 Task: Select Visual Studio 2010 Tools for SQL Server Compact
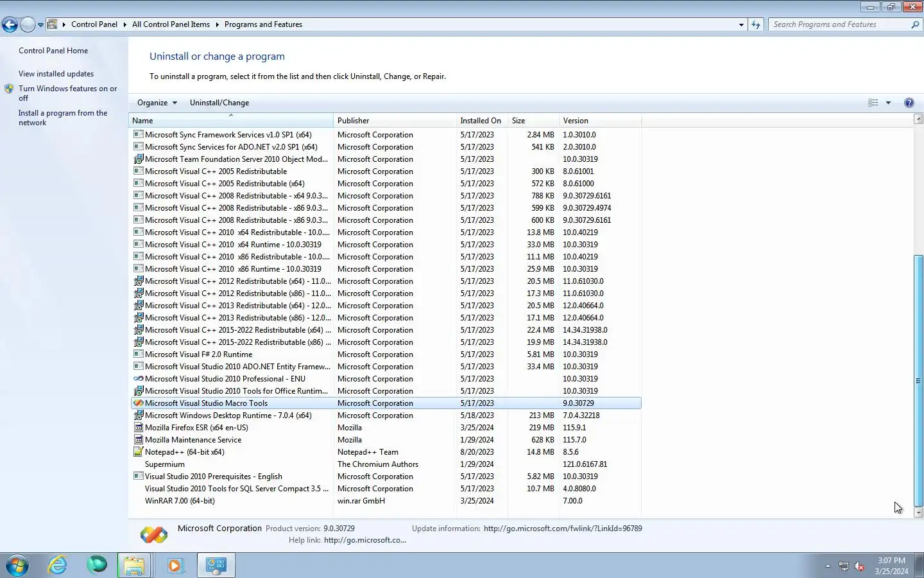tap(386, 489)
